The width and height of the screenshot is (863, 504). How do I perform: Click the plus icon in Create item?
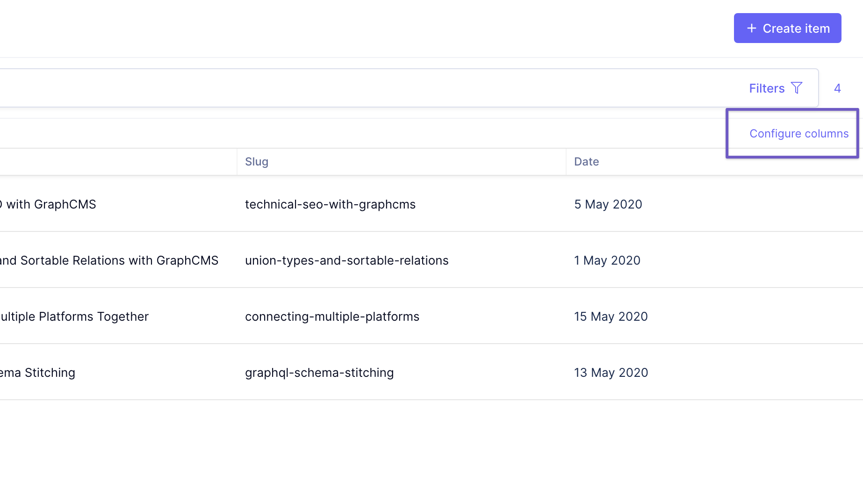(x=751, y=28)
